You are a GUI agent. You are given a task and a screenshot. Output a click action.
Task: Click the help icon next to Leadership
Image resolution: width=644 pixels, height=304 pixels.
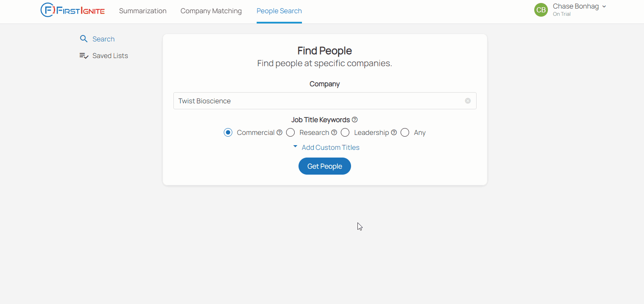[x=394, y=132]
